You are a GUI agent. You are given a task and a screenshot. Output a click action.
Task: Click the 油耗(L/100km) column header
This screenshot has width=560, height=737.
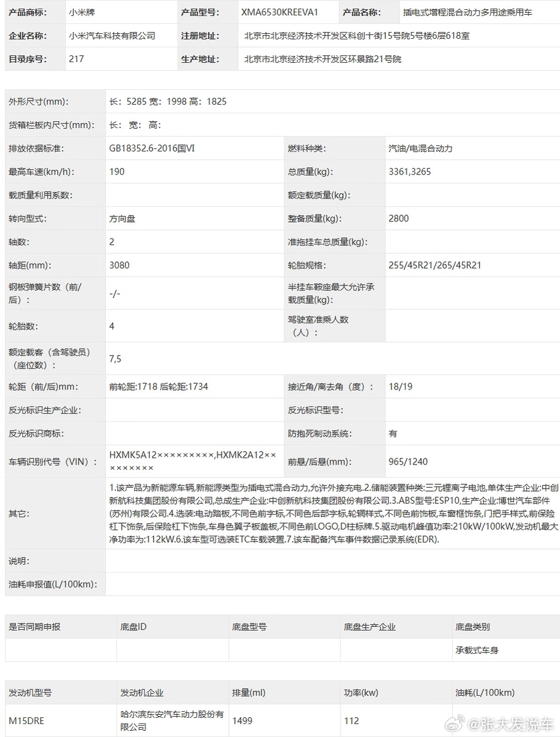click(485, 692)
